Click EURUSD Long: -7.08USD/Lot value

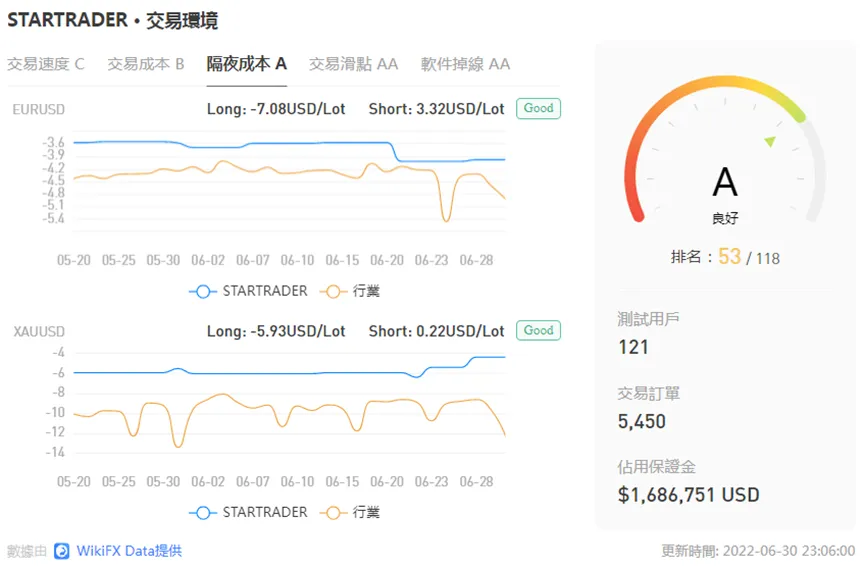point(276,109)
